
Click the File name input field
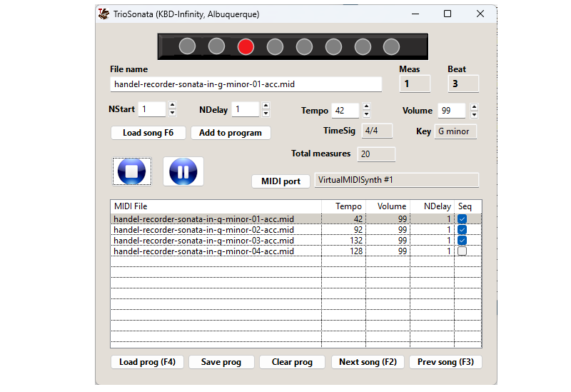[x=246, y=84]
